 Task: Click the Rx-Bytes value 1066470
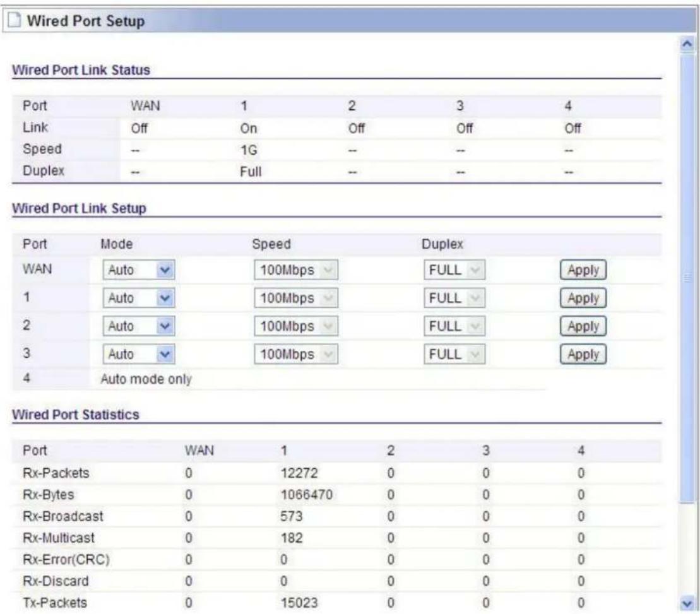[307, 495]
